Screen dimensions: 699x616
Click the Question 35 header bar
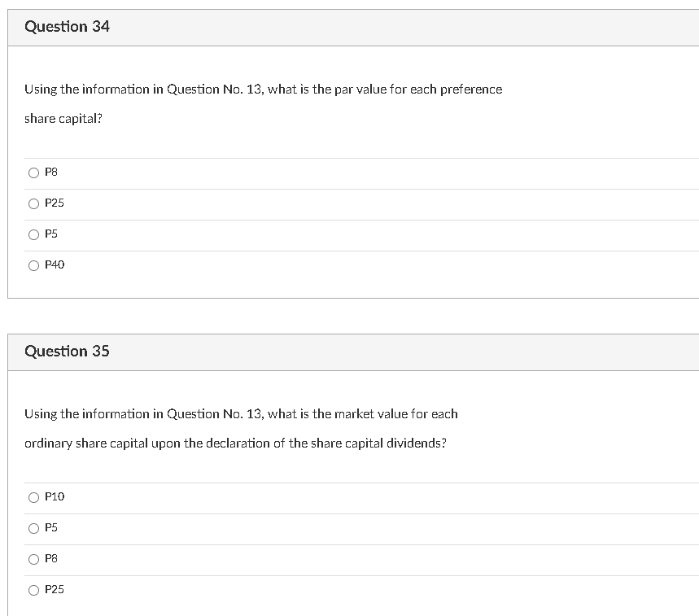click(350, 352)
